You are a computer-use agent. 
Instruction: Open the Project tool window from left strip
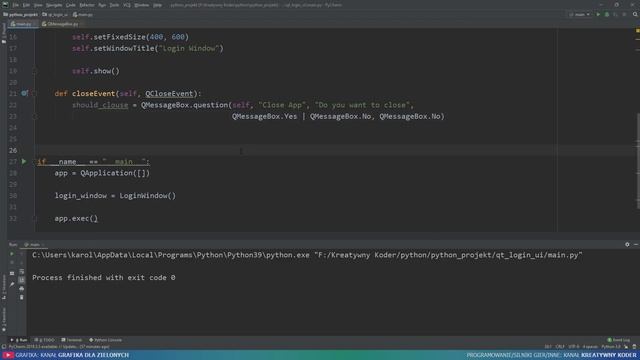coord(4,33)
